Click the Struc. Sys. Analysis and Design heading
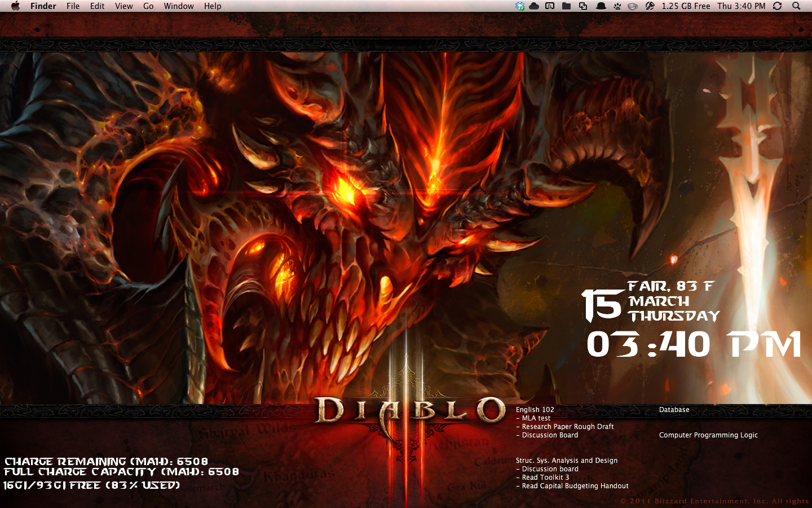The height and width of the screenshot is (508, 812). point(567,461)
